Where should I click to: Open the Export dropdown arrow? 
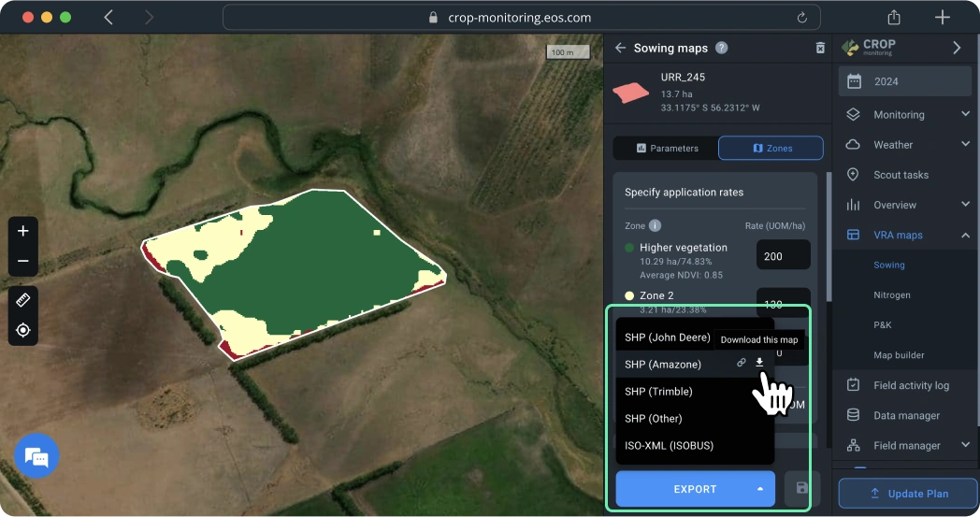pos(760,489)
